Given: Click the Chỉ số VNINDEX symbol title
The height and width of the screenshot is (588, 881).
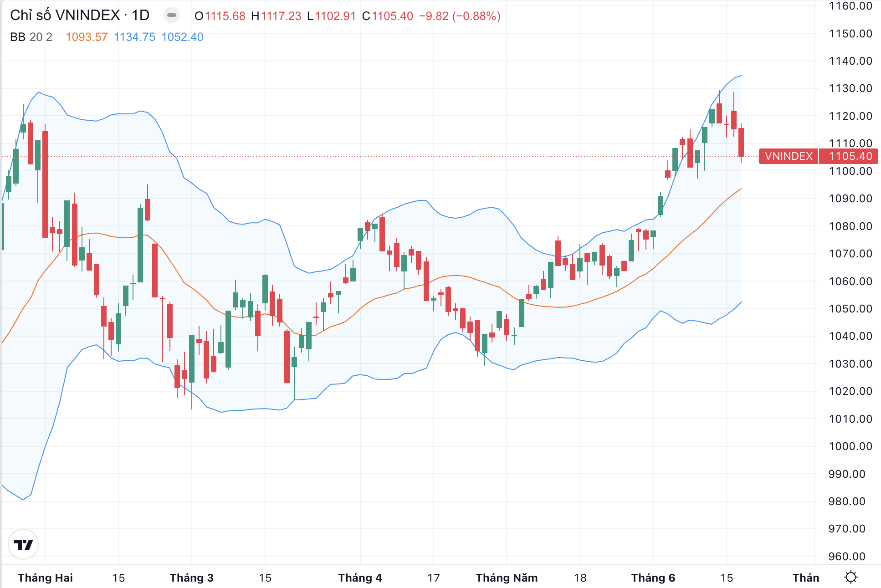Looking at the screenshot, I should (x=80, y=15).
